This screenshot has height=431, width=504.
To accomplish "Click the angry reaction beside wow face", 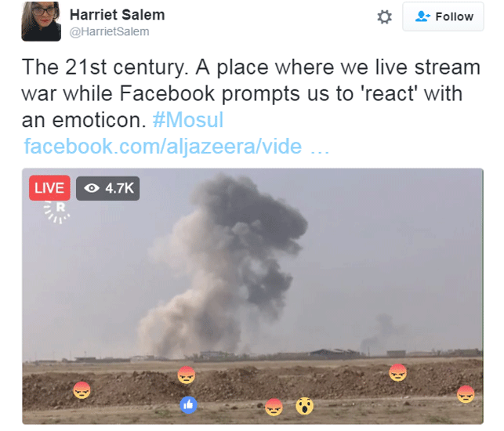I will point(274,407).
